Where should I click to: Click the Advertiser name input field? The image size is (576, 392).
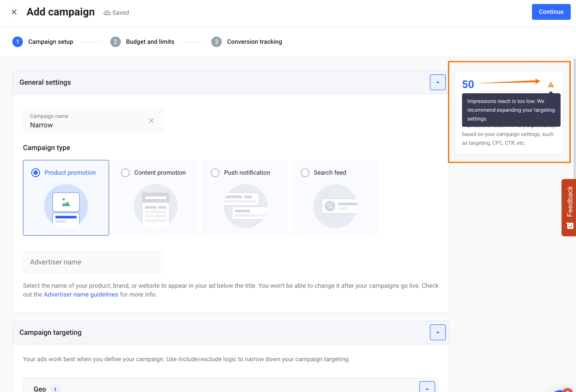93,262
